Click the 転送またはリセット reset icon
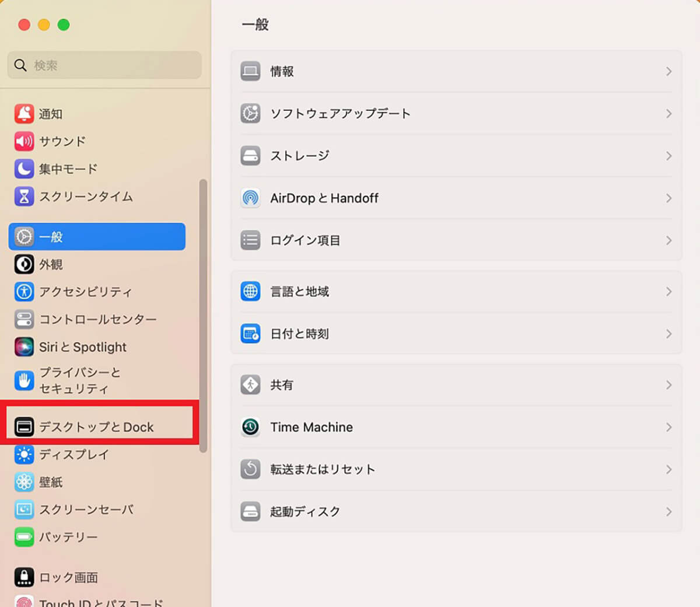Image resolution: width=700 pixels, height=607 pixels. (250, 469)
